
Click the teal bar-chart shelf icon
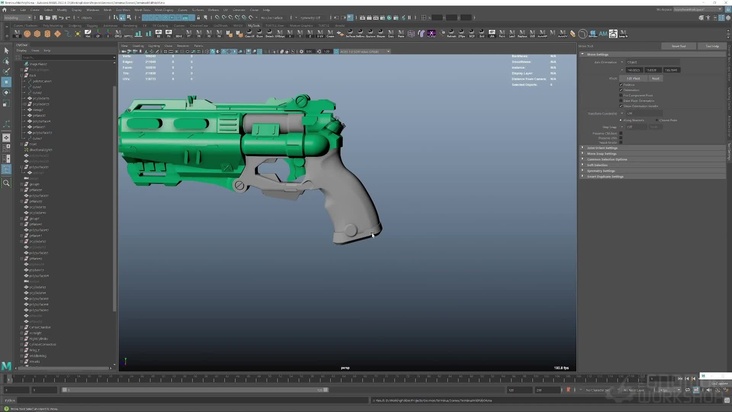(138, 34)
